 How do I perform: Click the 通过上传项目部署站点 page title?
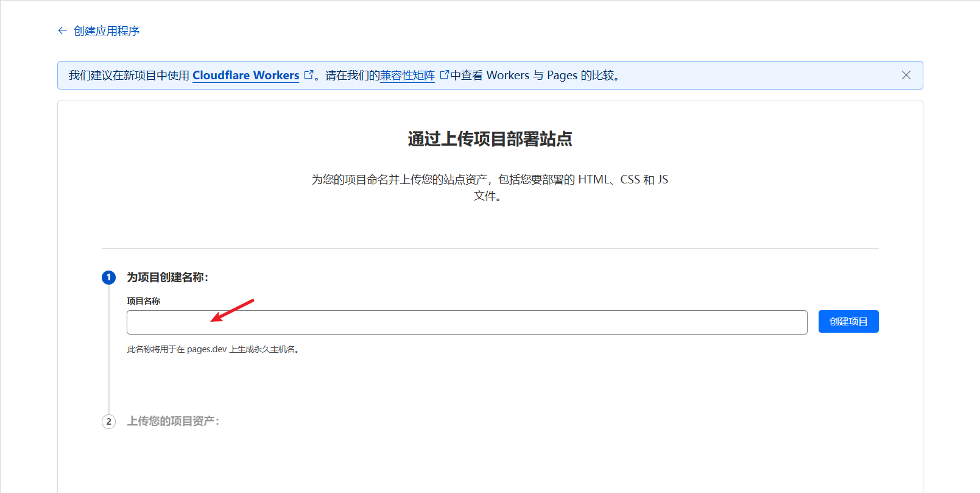[490, 139]
